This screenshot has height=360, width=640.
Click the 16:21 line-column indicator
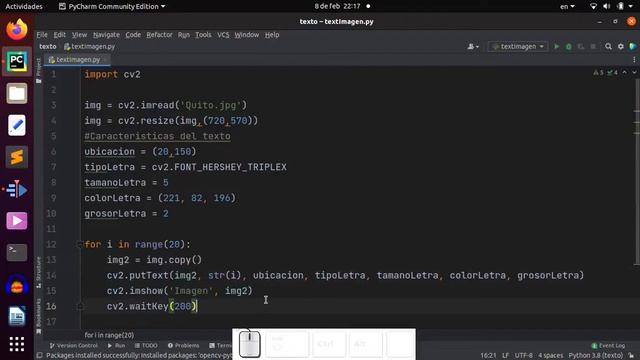coord(488,356)
